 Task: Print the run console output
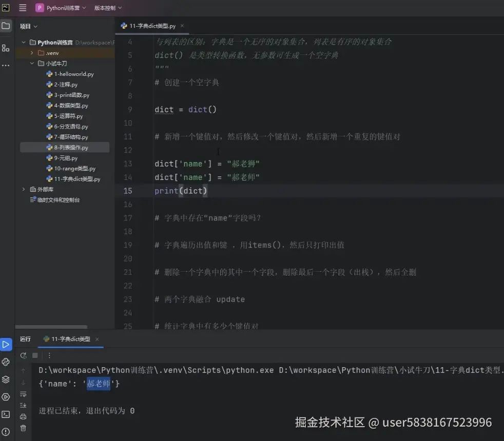pyautogui.click(x=23, y=416)
